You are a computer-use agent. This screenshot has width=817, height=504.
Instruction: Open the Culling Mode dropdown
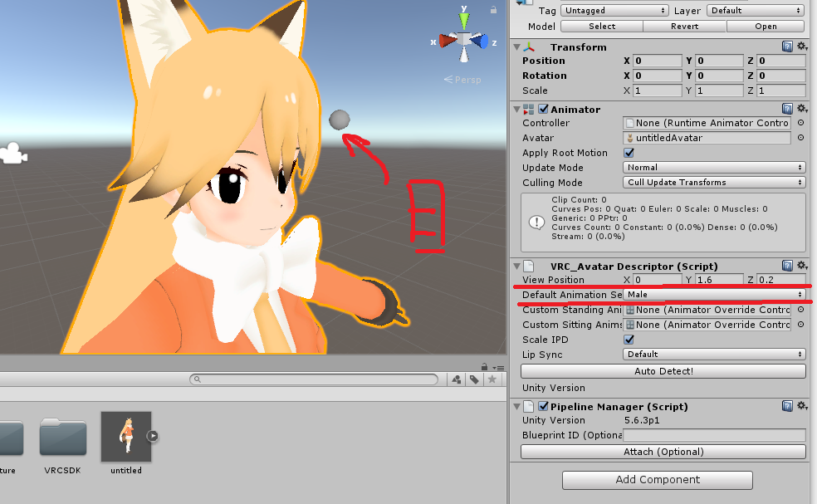[x=714, y=183]
